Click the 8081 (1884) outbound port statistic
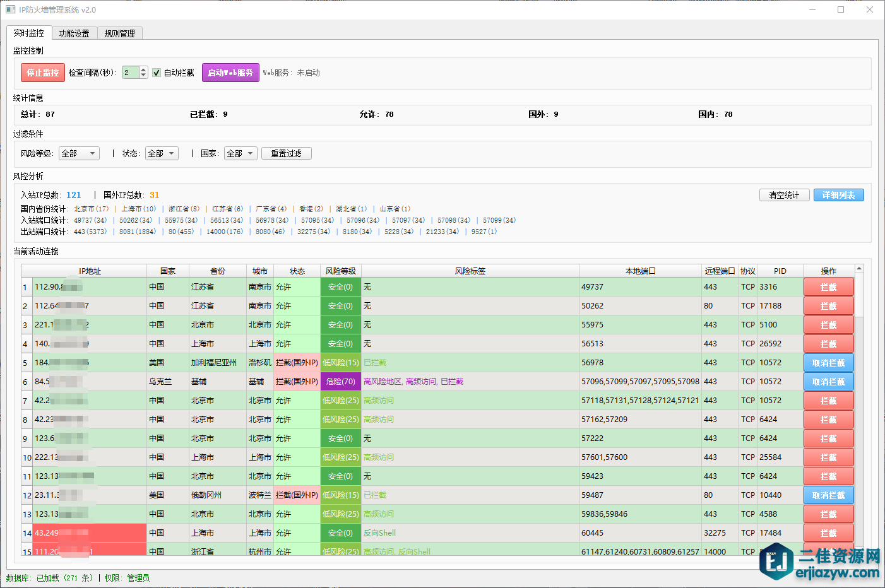 [x=138, y=232]
